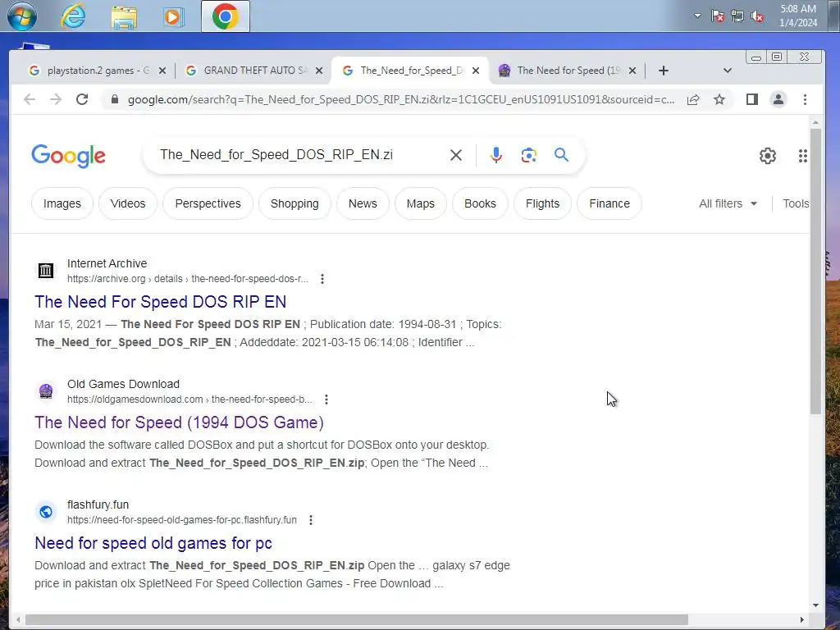
Task: Open Need for speed old games for pc link
Action: pos(153,543)
